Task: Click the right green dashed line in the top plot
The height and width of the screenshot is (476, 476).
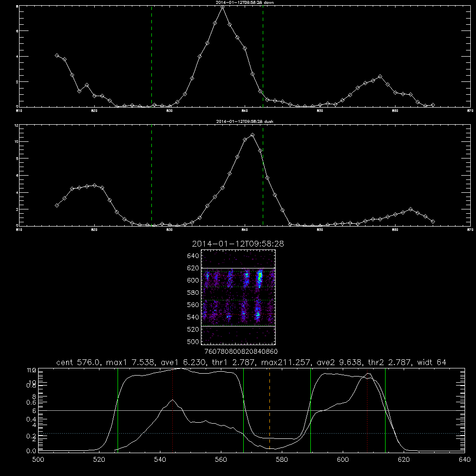Action: [263, 56]
